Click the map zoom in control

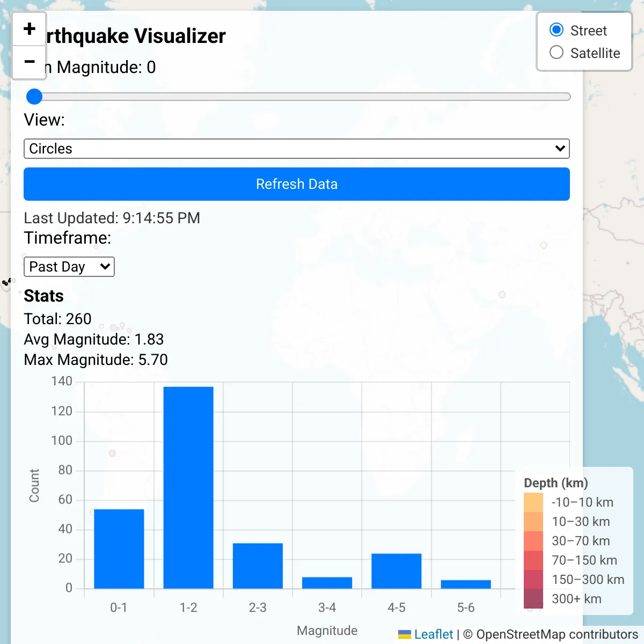[30, 30]
